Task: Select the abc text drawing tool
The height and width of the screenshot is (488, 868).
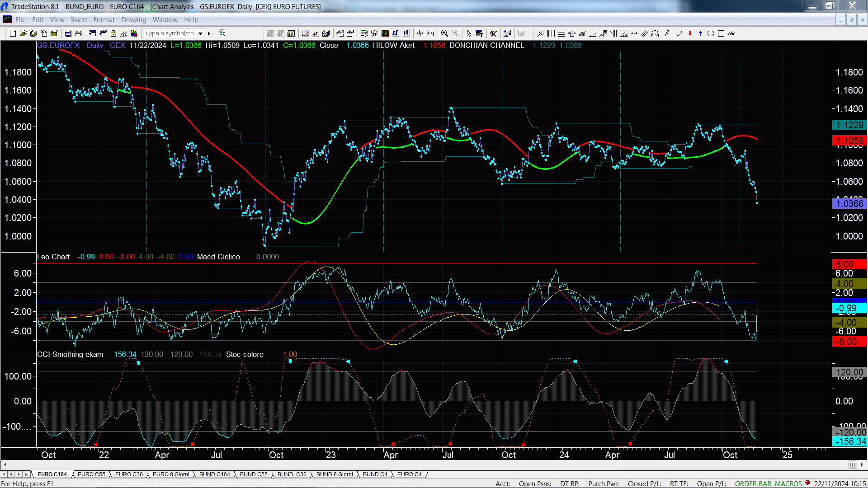Action: tap(732, 33)
